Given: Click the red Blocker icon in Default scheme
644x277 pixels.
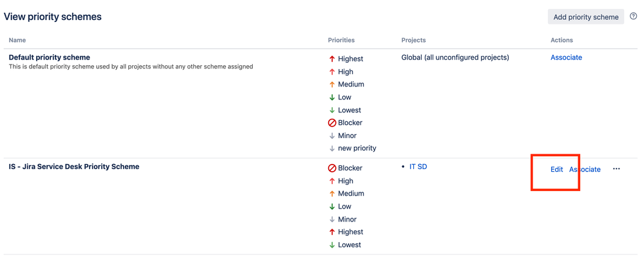Looking at the screenshot, I should click(x=332, y=123).
